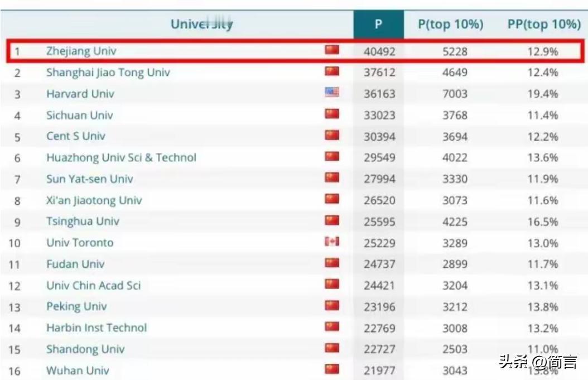Open the Peking Univ link
The height and width of the screenshot is (380, 588).
(76, 306)
